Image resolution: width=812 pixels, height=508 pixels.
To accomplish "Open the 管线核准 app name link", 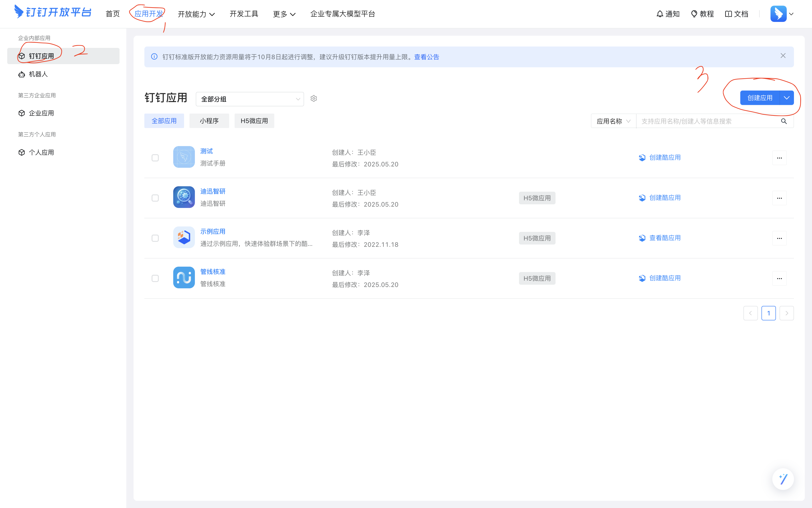I will (213, 272).
